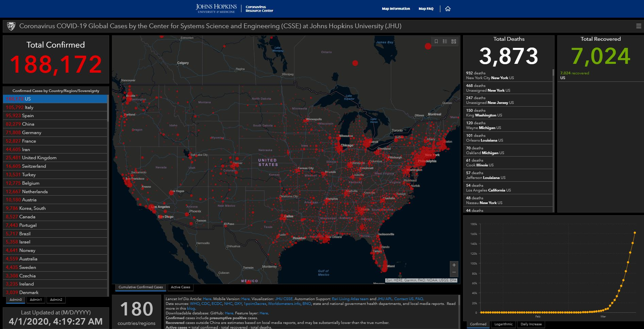
Task: Click the Johns Hopkins shield logo
Action: pos(11,26)
